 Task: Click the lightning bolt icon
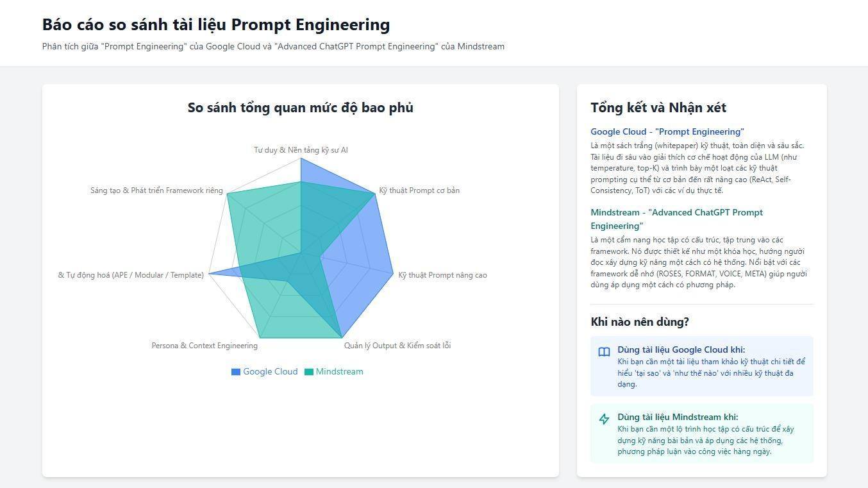click(604, 419)
